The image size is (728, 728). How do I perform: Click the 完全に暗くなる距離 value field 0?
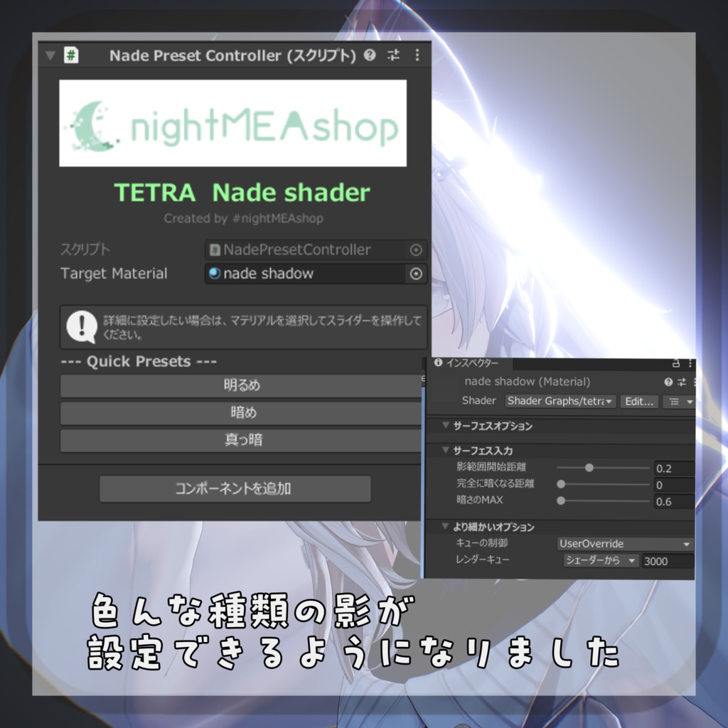click(x=674, y=485)
